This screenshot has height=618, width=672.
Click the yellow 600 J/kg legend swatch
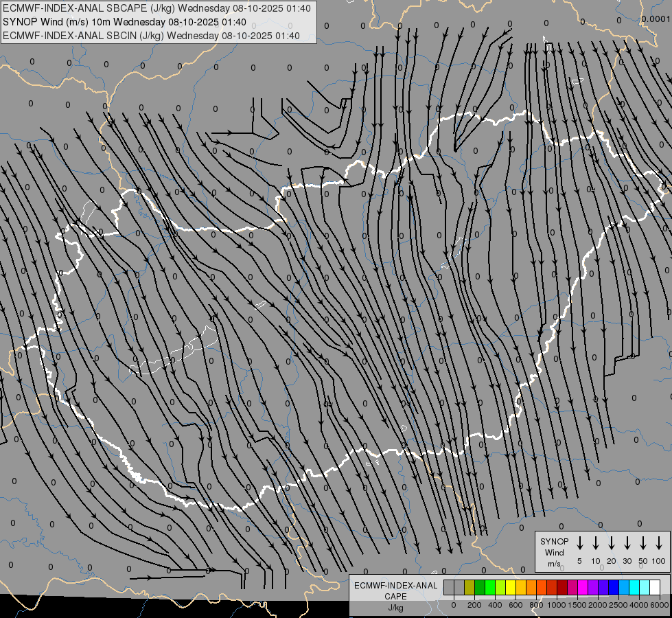[x=511, y=587]
